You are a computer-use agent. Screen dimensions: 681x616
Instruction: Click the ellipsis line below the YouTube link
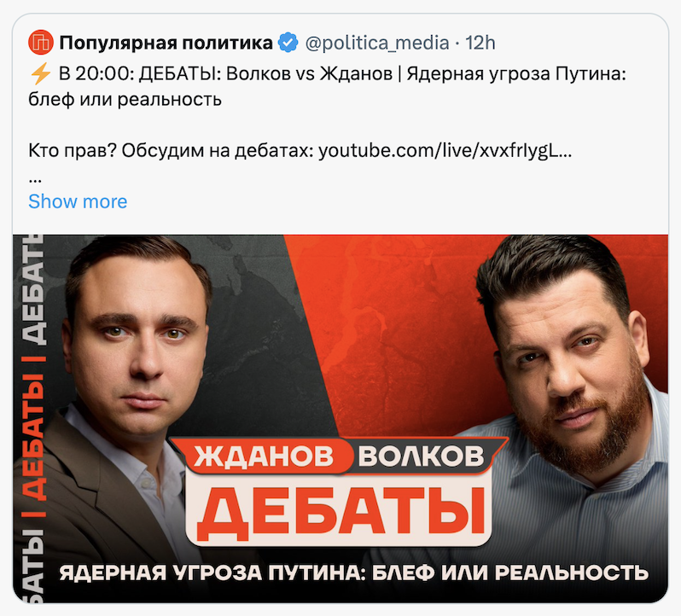[35, 178]
